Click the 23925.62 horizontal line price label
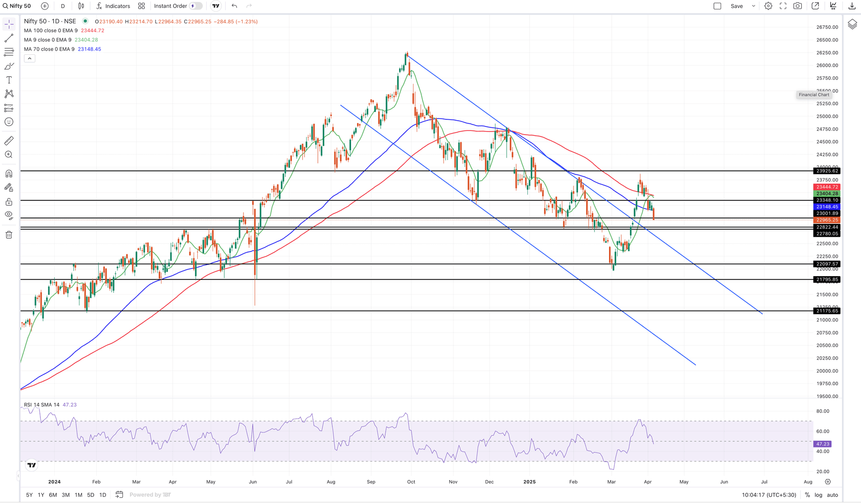Viewport: 861px width, 504px height. coord(827,171)
